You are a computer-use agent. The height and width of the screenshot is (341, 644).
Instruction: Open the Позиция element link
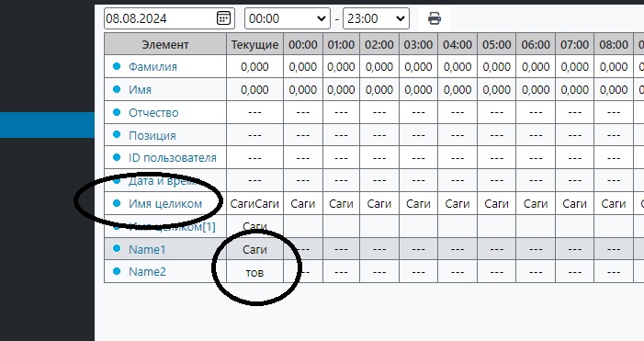(x=153, y=136)
